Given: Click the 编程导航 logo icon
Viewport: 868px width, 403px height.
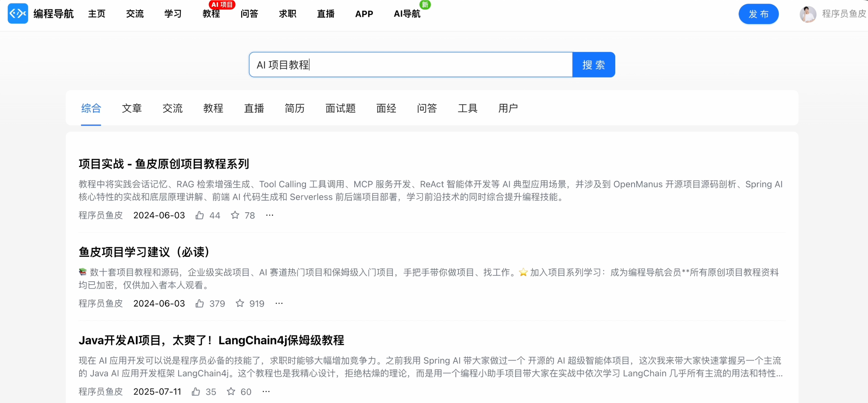Looking at the screenshot, I should pos(18,14).
